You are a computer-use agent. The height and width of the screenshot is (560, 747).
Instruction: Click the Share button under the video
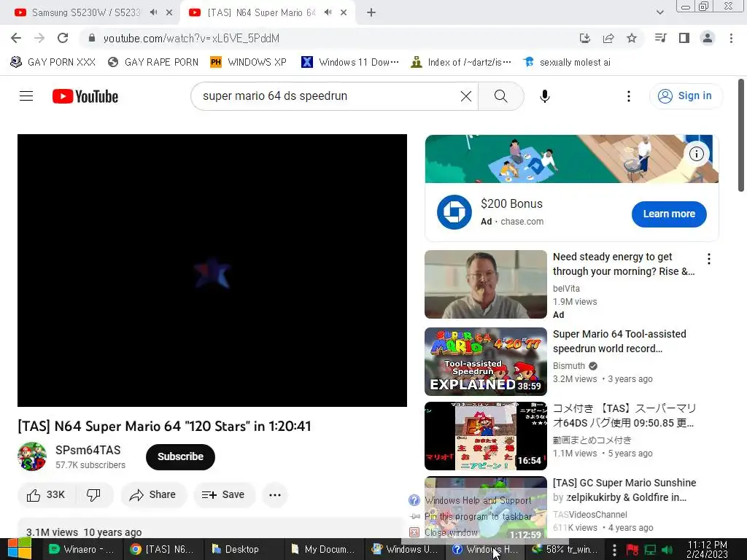coord(153,495)
